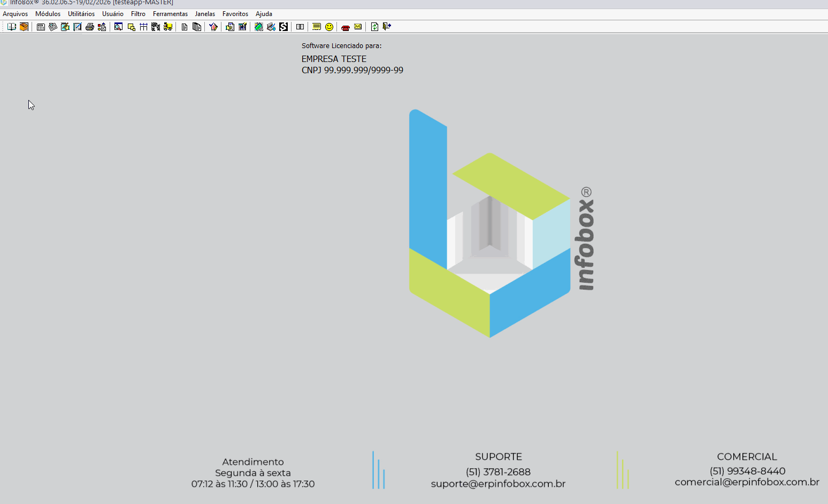The width and height of the screenshot is (828, 504).
Task: Open the Utilitários menu
Action: pos(81,14)
